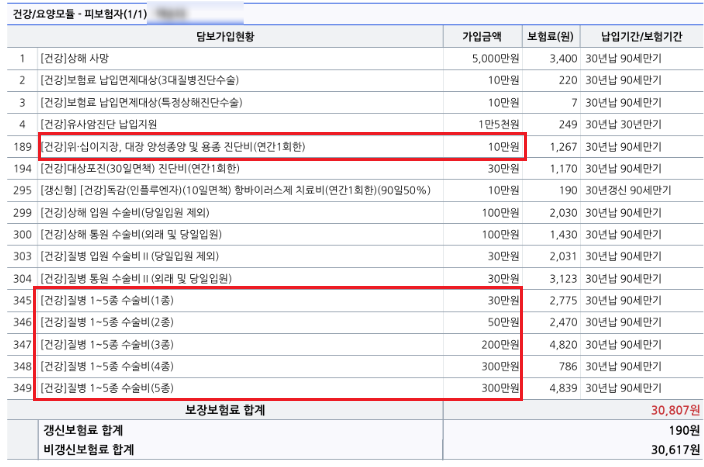Click the 50만원 amount cell
Viewport: 704px width, 467px height.
(x=503, y=322)
